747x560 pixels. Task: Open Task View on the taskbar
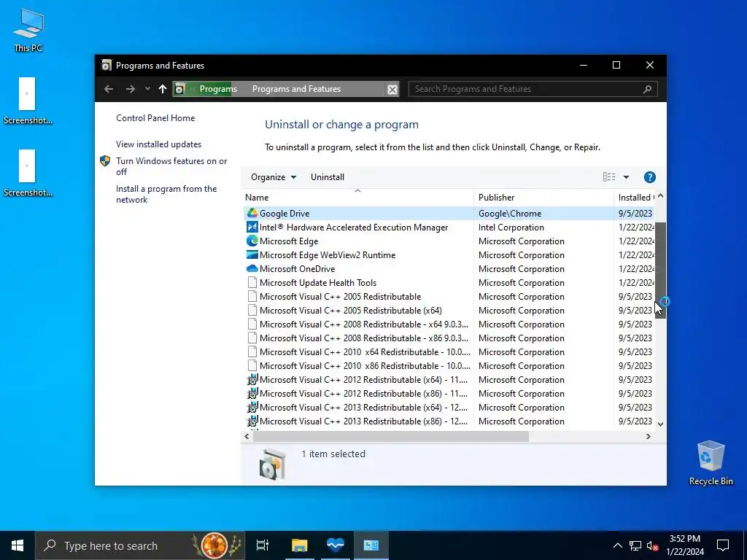tap(263, 545)
